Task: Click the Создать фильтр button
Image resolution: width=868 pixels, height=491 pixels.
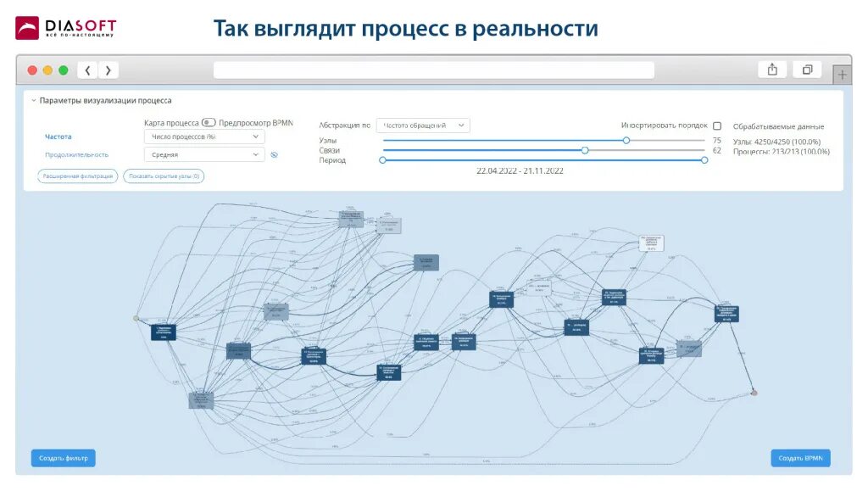Action: pyautogui.click(x=63, y=458)
